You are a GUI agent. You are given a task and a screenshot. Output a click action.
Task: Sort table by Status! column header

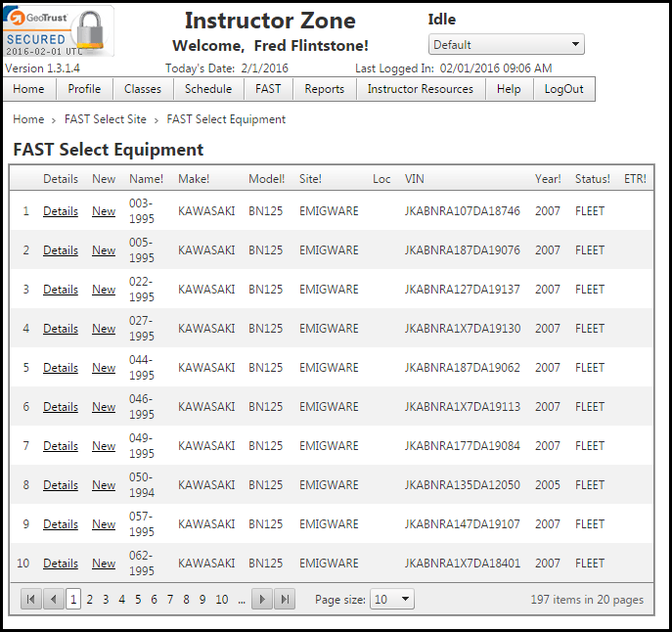point(593,179)
